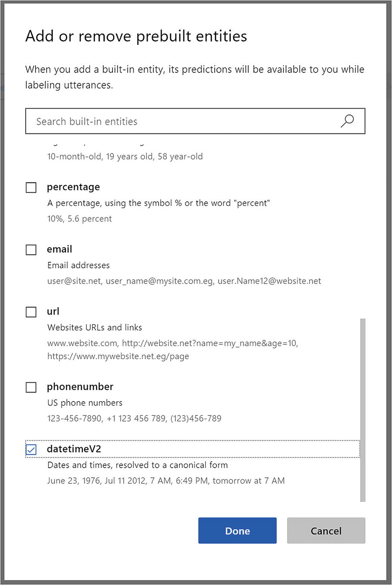Click the bold "phonenumber" entity name
Viewport: 392px width, 585px height.
pyautogui.click(x=80, y=387)
